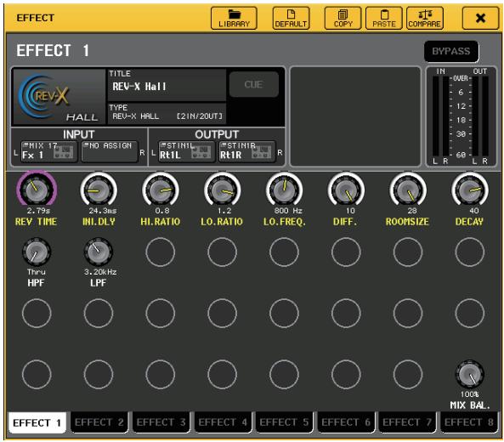Enable the CUE button

pos(253,84)
